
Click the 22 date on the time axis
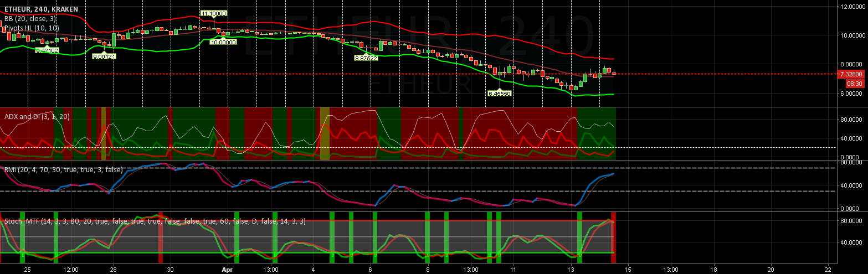828,269
